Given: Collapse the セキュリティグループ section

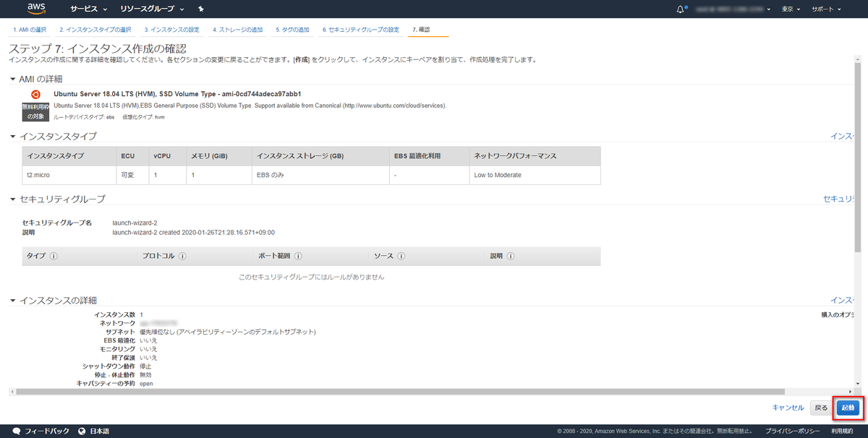Looking at the screenshot, I should coord(13,199).
